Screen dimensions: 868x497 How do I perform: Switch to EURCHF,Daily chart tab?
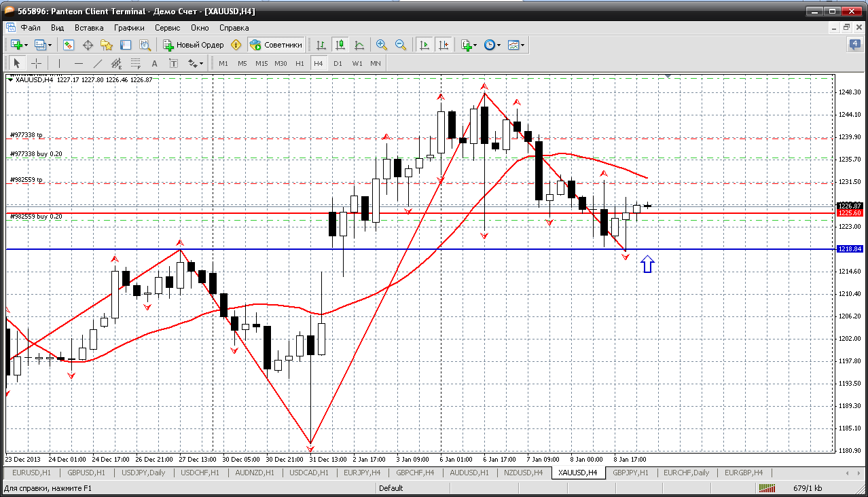click(687, 473)
